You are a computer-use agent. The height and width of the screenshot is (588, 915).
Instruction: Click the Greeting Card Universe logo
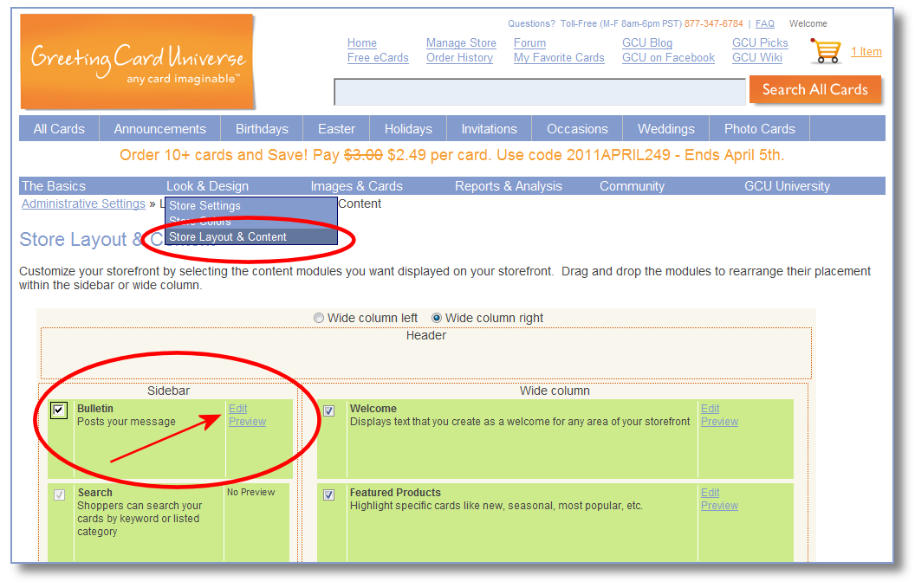138,61
